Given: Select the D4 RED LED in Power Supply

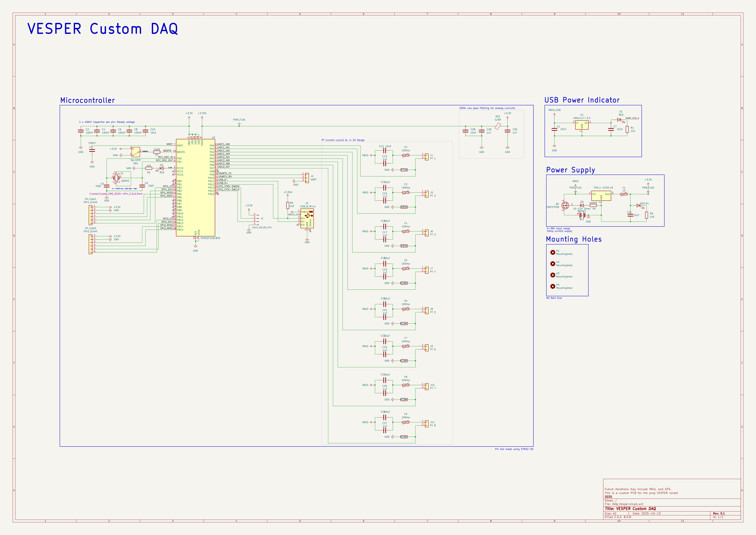Looking at the screenshot, I should [639, 205].
